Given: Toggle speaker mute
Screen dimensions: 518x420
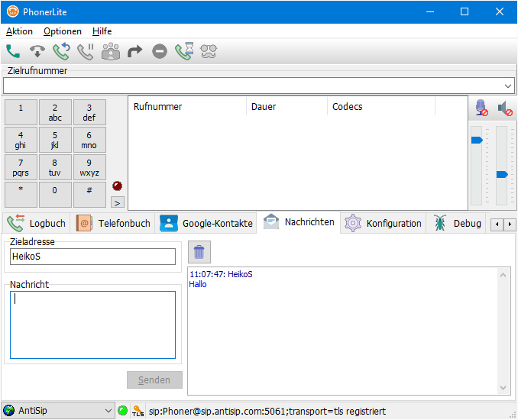Looking at the screenshot, I should click(x=504, y=108).
